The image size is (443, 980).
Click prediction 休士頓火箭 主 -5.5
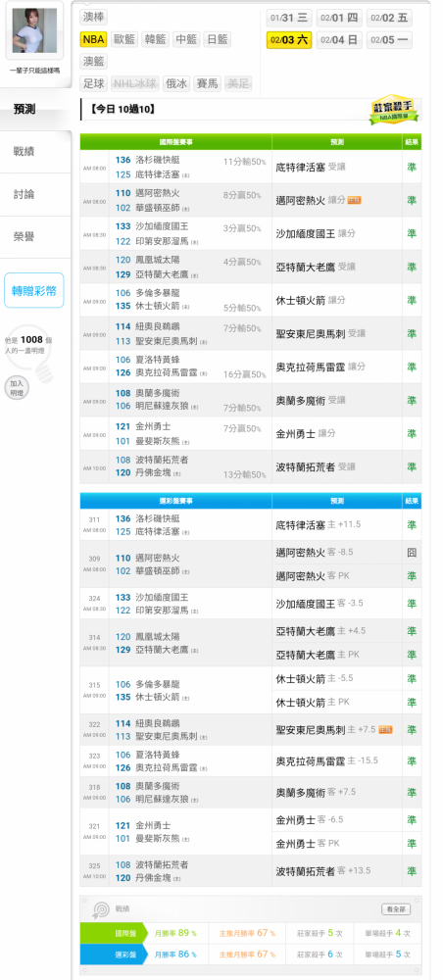315,679
